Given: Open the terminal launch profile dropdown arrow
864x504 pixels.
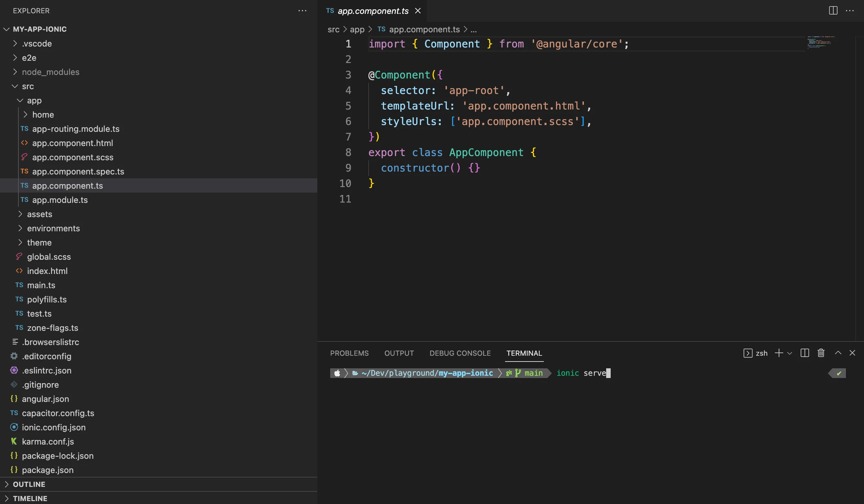Looking at the screenshot, I should tap(790, 353).
